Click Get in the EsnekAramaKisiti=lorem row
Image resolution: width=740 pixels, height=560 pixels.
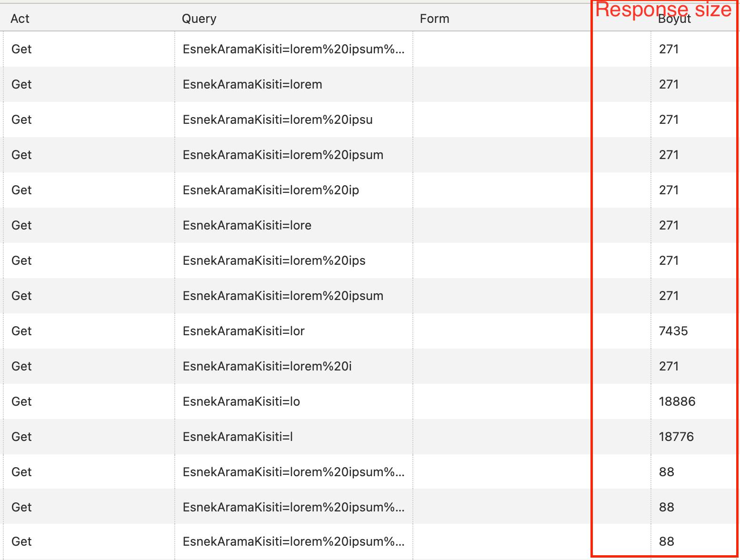click(x=21, y=84)
